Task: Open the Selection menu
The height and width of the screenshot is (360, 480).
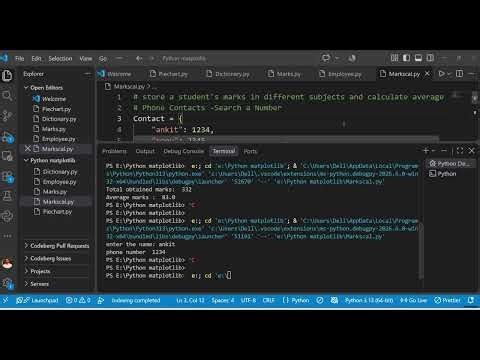Action: (x=60, y=59)
